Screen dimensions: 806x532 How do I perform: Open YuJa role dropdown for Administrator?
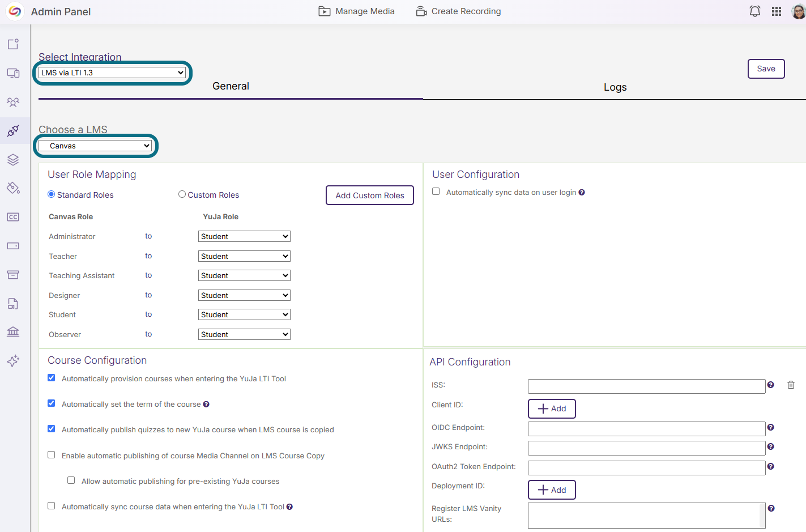pyautogui.click(x=244, y=236)
